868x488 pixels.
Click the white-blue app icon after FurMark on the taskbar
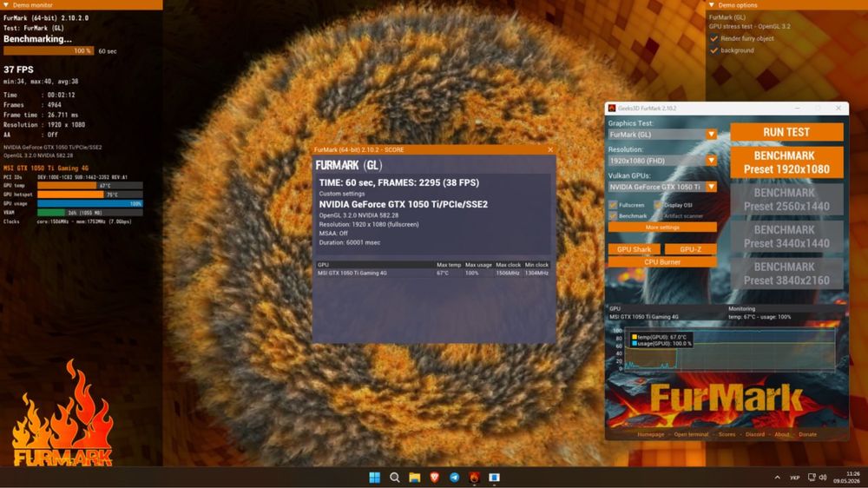[x=495, y=478]
